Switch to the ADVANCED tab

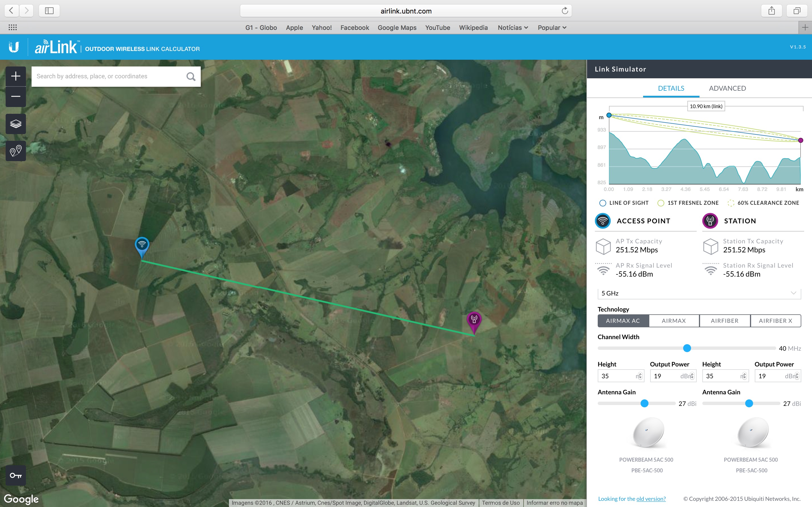tap(727, 88)
